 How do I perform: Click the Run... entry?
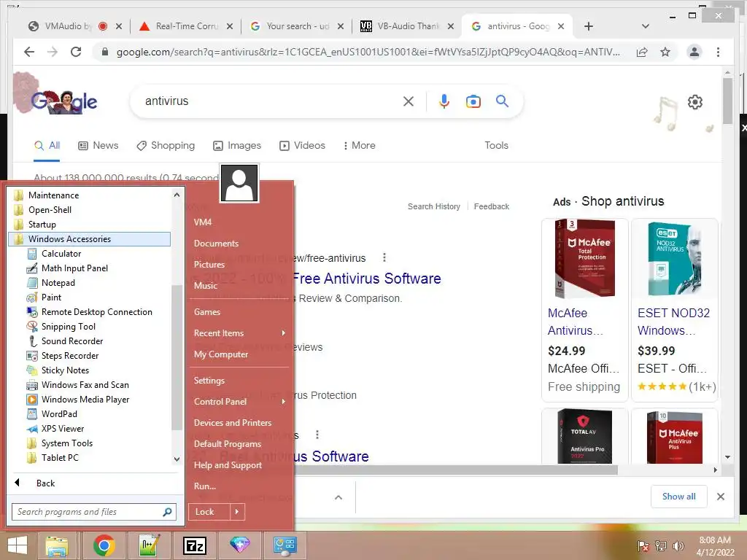pyautogui.click(x=205, y=486)
